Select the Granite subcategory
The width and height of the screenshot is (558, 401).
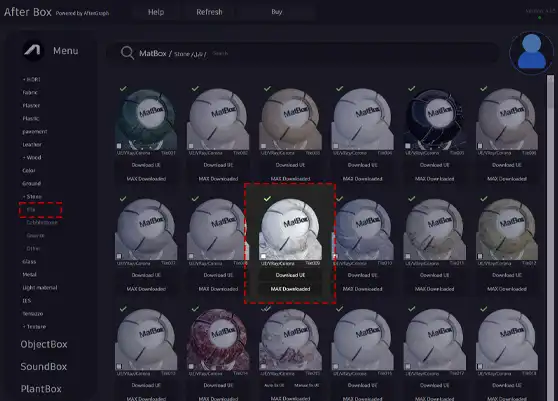[35, 236]
